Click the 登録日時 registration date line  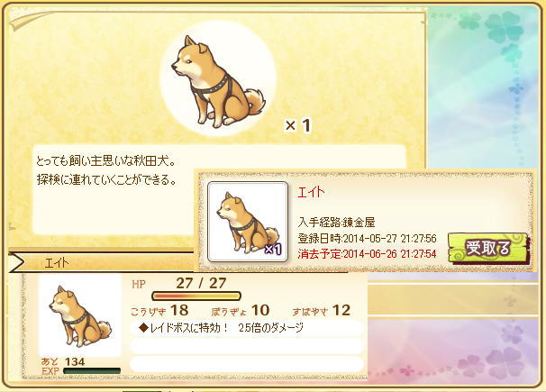367,239
